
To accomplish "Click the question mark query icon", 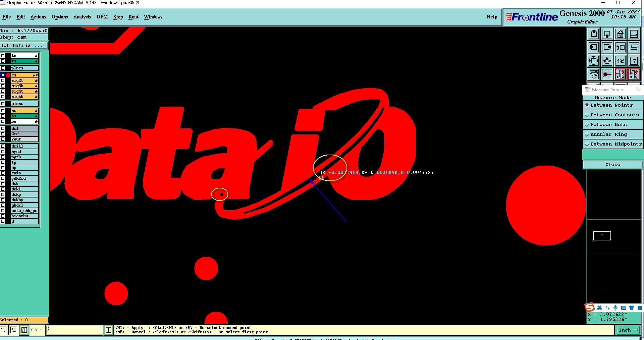I will (634, 61).
